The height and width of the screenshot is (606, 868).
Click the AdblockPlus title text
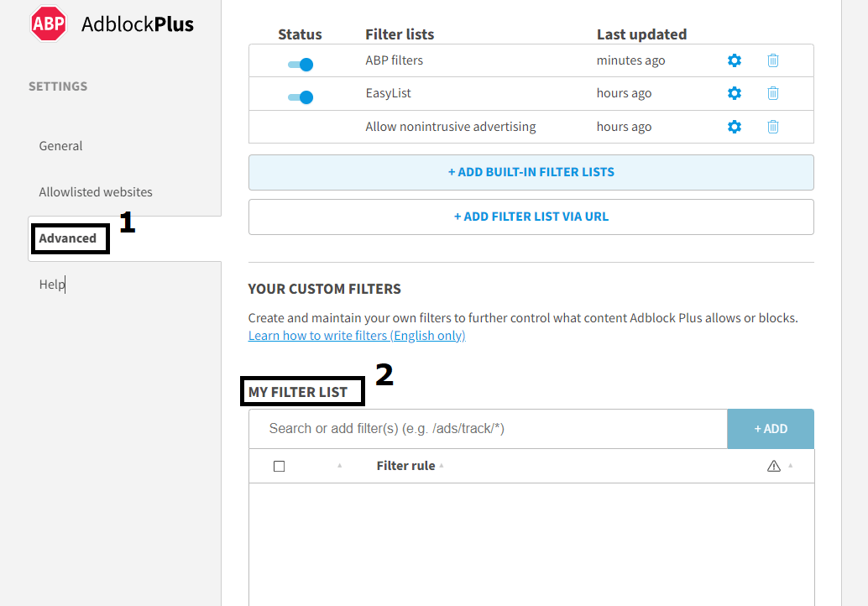click(x=138, y=24)
